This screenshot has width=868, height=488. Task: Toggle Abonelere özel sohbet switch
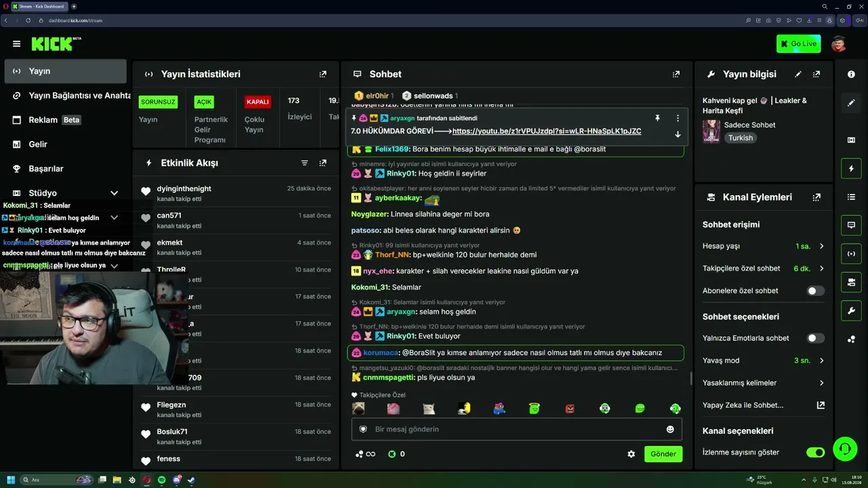(x=816, y=291)
